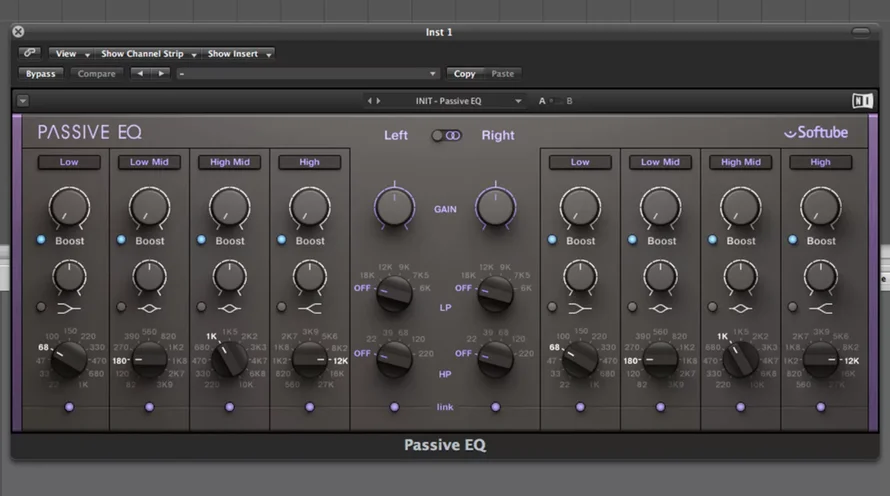Open the settings preset dropdown next to Compare arrows
Viewport: 890px width, 496px height.
(307, 74)
